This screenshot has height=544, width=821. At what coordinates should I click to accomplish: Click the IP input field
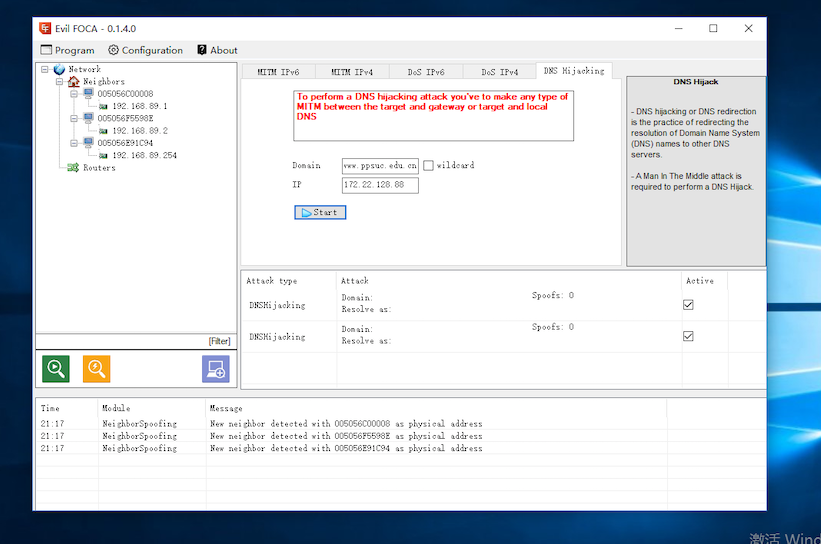380,185
